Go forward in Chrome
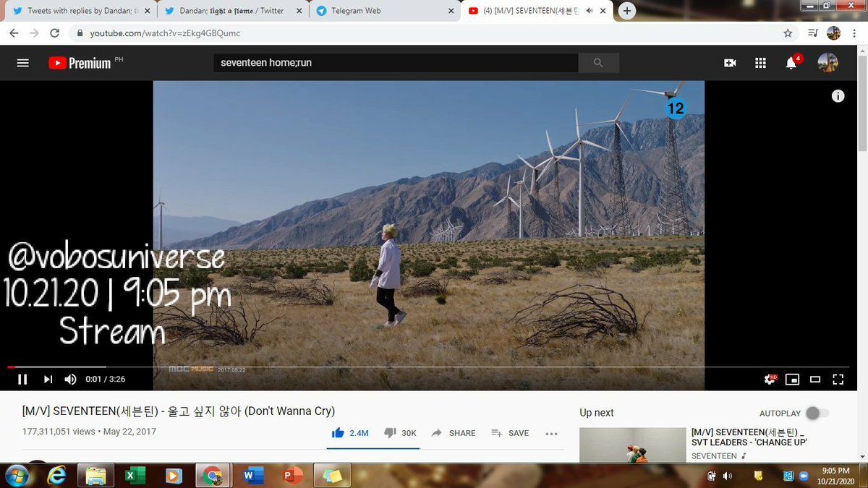Viewport: 868px width, 488px height. pyautogui.click(x=34, y=33)
